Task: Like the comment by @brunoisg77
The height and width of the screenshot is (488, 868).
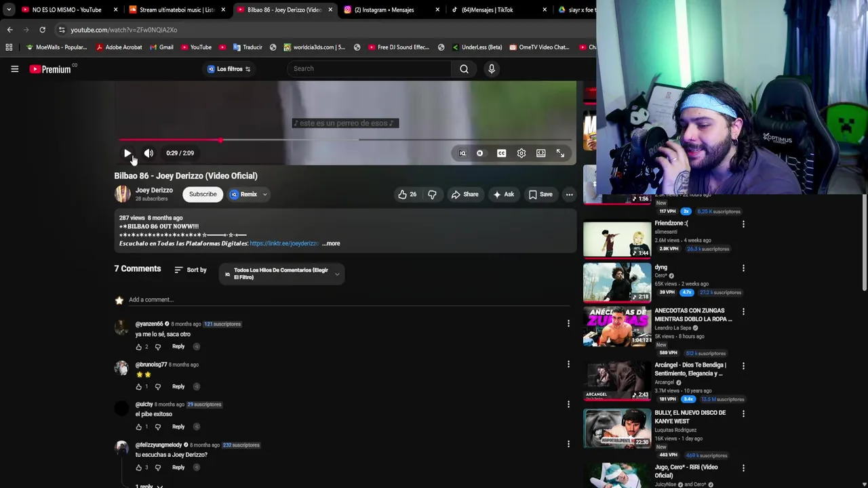Action: pos(139,387)
